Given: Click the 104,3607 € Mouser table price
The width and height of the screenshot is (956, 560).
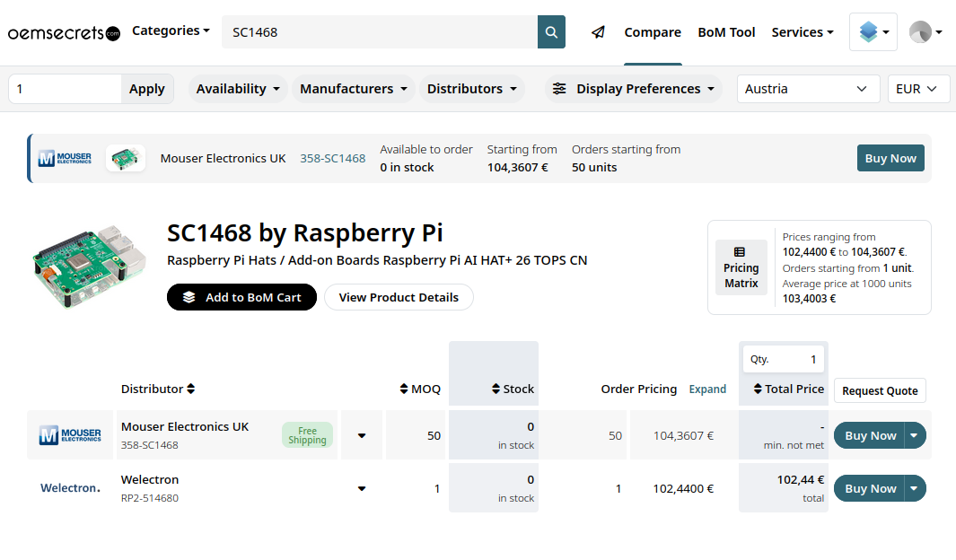Looking at the screenshot, I should [683, 435].
